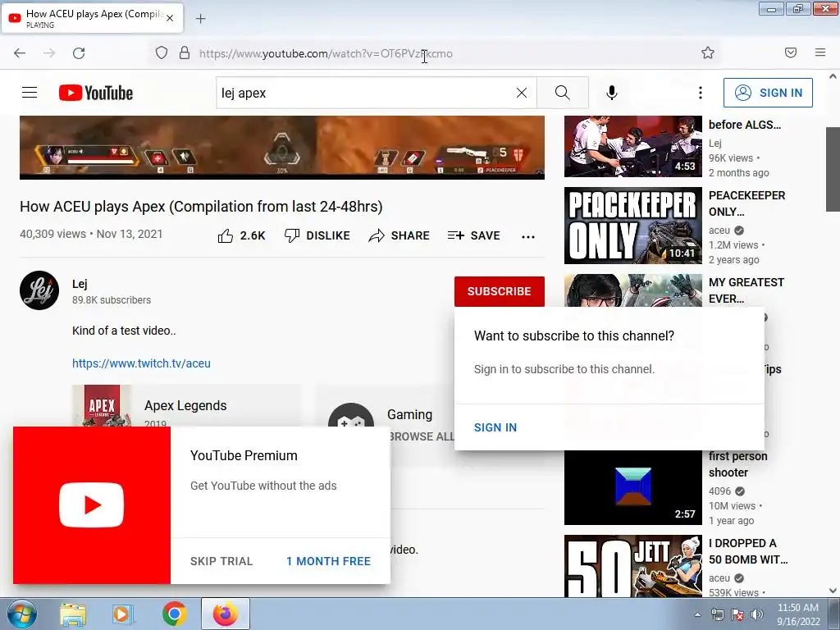The height and width of the screenshot is (630, 840).
Task: Open the Windows Start button
Action: click(22, 614)
